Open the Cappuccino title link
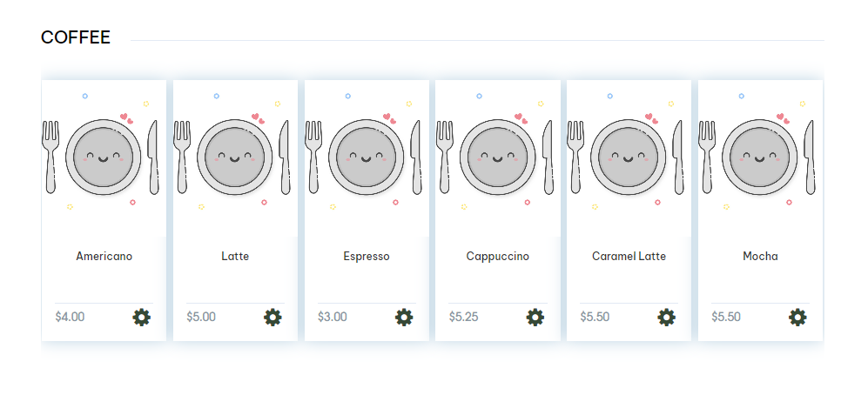The height and width of the screenshot is (395, 868). (x=497, y=257)
